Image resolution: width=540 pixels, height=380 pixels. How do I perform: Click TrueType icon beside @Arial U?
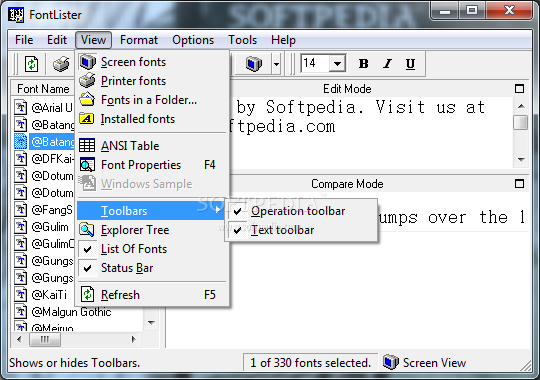pyautogui.click(x=21, y=108)
